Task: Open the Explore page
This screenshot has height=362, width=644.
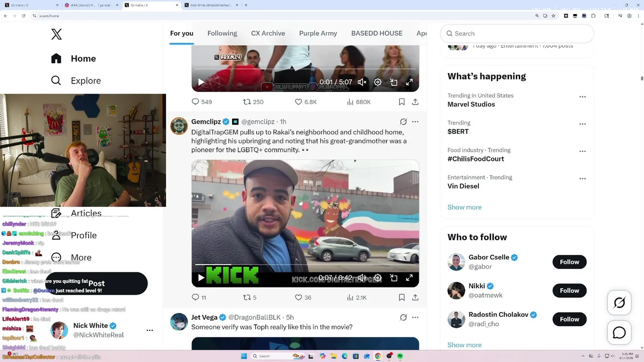Action: click(76, 80)
